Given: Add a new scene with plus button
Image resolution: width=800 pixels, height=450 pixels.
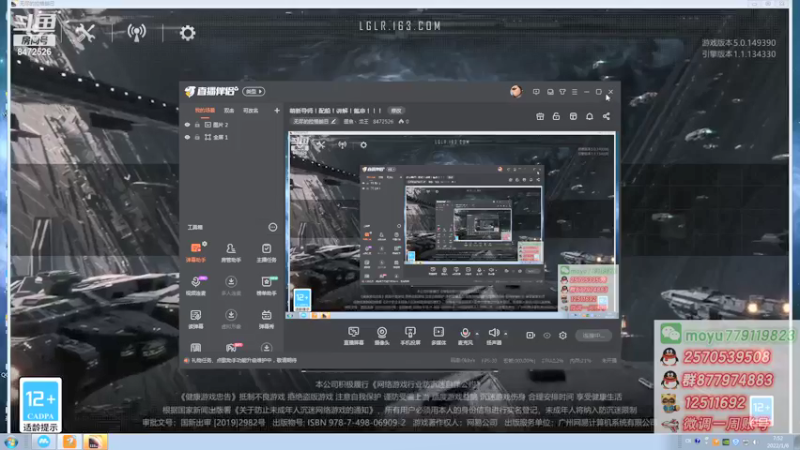Looking at the screenshot, I should pyautogui.click(x=277, y=110).
